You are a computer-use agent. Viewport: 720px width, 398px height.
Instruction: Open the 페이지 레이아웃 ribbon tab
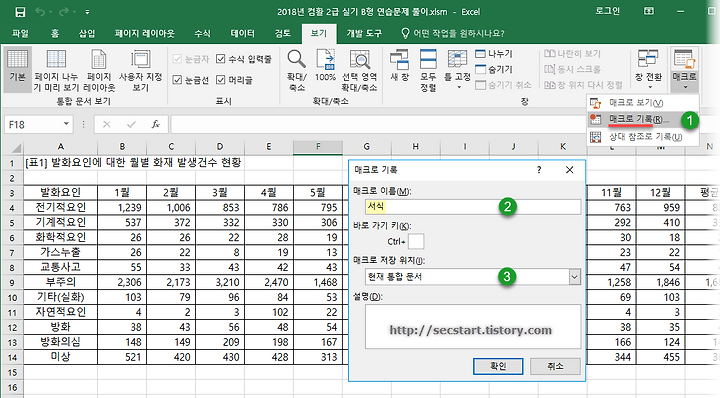click(x=145, y=33)
